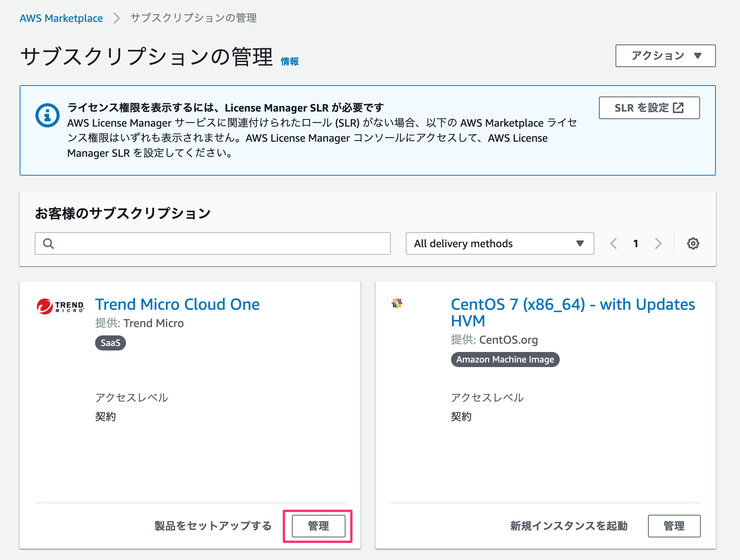
Task: Go to next page with right arrow
Action: tap(658, 243)
